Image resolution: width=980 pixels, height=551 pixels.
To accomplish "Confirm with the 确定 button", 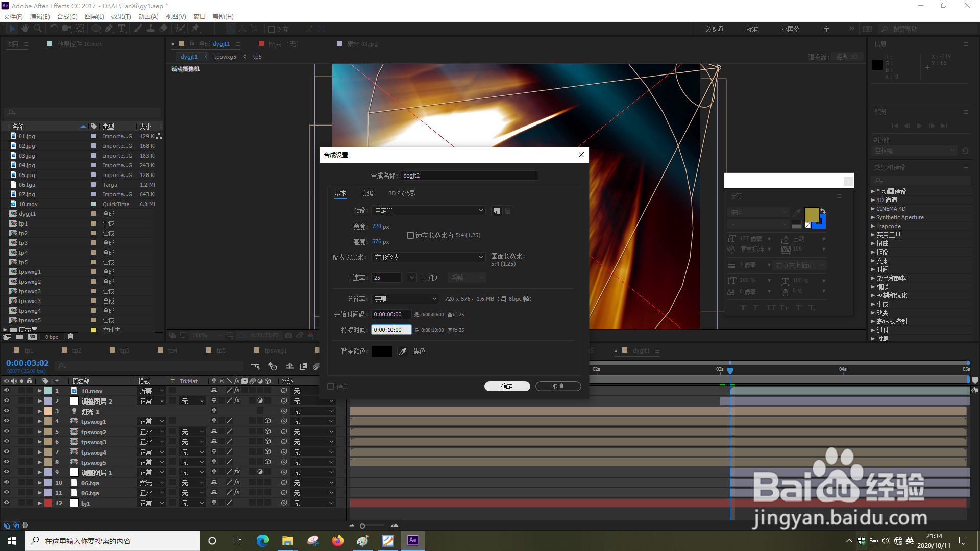I will pos(507,386).
